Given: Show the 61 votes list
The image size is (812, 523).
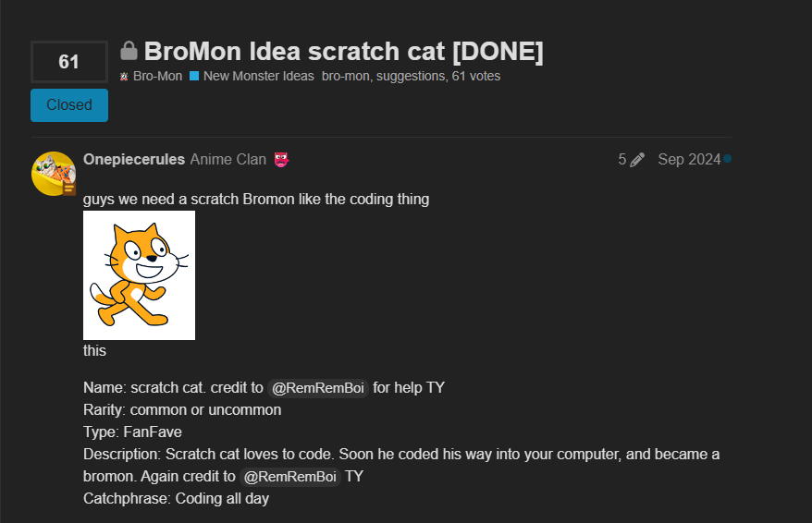Looking at the screenshot, I should click(475, 77).
